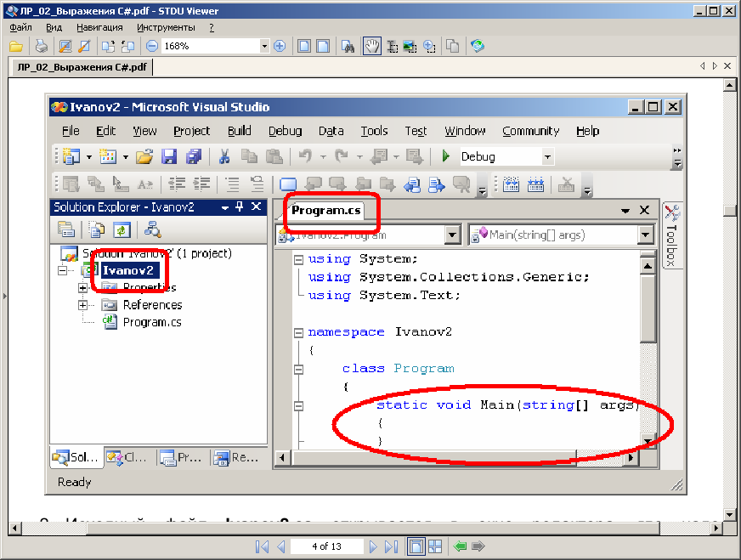Open the zoom level dropdown arrow
The image size is (741, 560).
pyautogui.click(x=264, y=46)
